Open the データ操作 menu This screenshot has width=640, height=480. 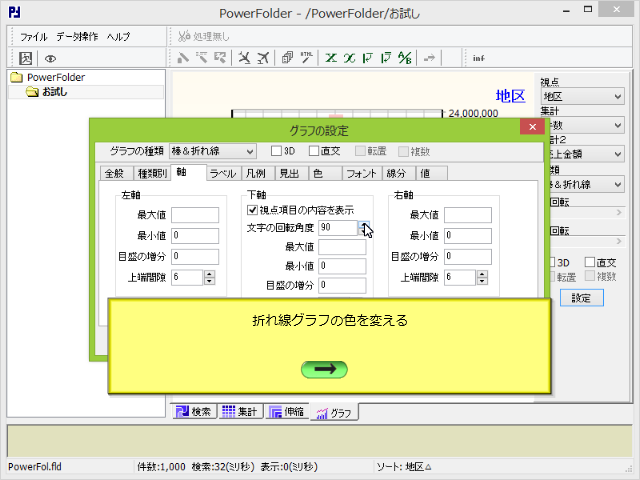point(77,37)
